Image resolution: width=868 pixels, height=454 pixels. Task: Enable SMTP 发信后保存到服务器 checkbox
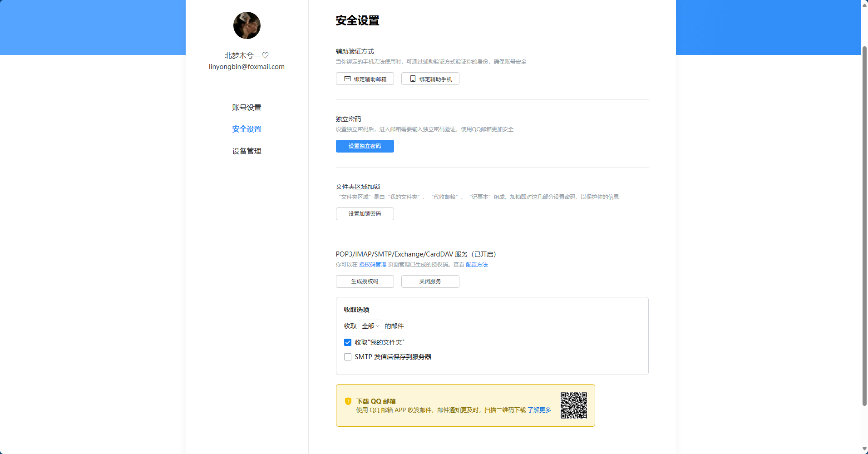pyautogui.click(x=348, y=357)
